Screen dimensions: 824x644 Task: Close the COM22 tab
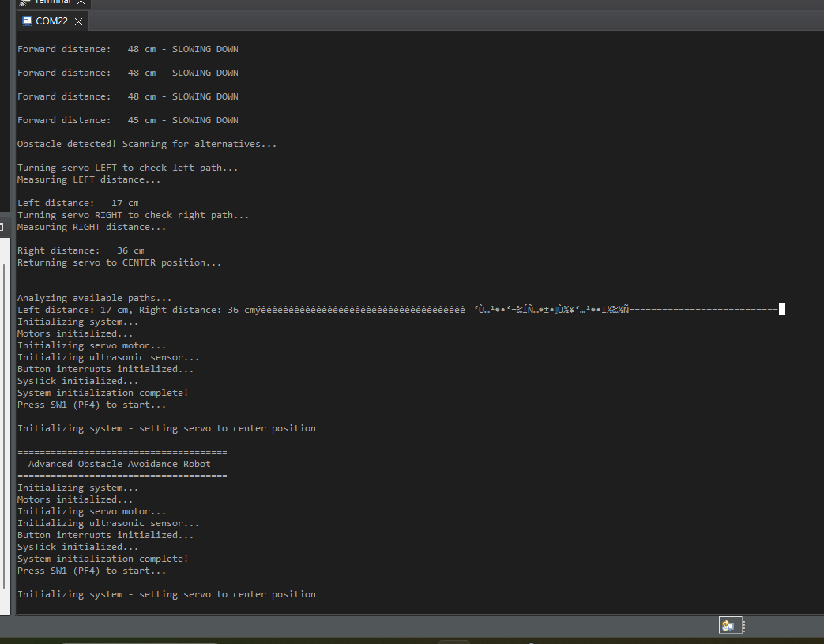tap(78, 21)
